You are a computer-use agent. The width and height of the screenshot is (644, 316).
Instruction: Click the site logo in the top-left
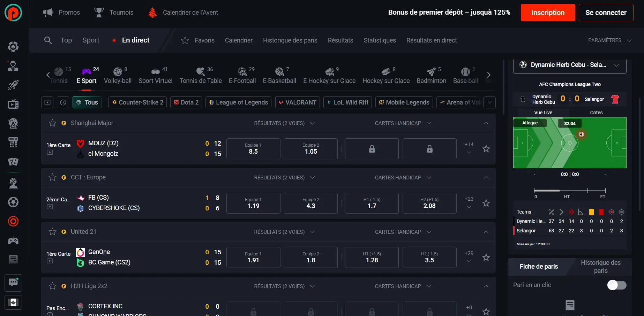13,13
